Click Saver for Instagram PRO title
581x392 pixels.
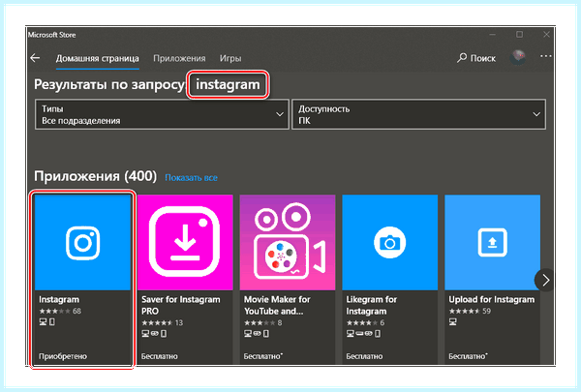[x=181, y=305]
